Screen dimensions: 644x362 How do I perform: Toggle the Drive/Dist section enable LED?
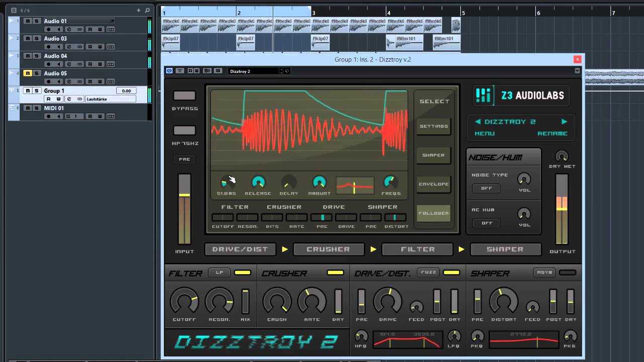tap(451, 273)
